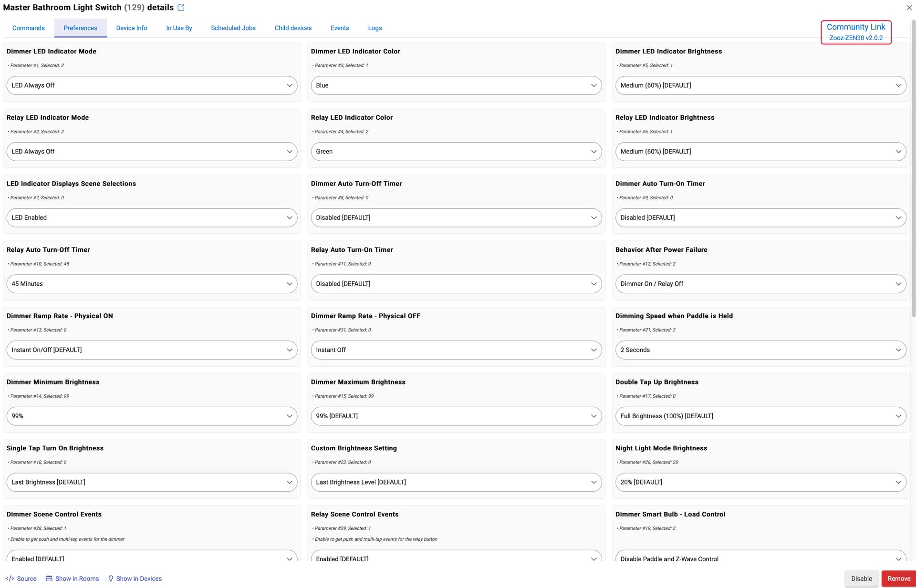The image size is (916, 588).
Task: Switch to the Logs tab
Action: [x=375, y=28]
